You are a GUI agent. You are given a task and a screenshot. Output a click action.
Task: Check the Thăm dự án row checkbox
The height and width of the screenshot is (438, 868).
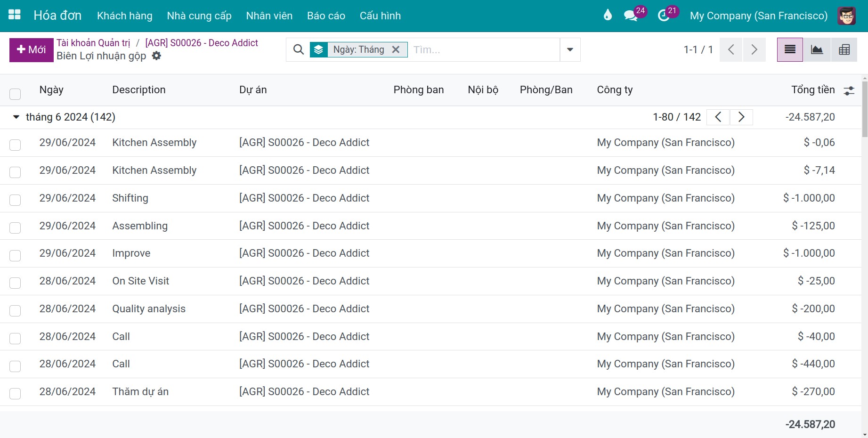pyautogui.click(x=15, y=394)
